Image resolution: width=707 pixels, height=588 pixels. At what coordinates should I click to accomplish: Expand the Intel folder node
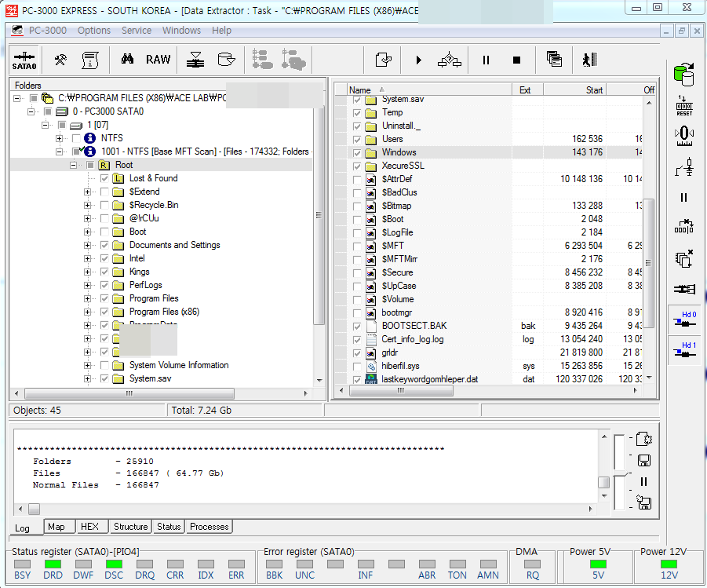pyautogui.click(x=87, y=258)
